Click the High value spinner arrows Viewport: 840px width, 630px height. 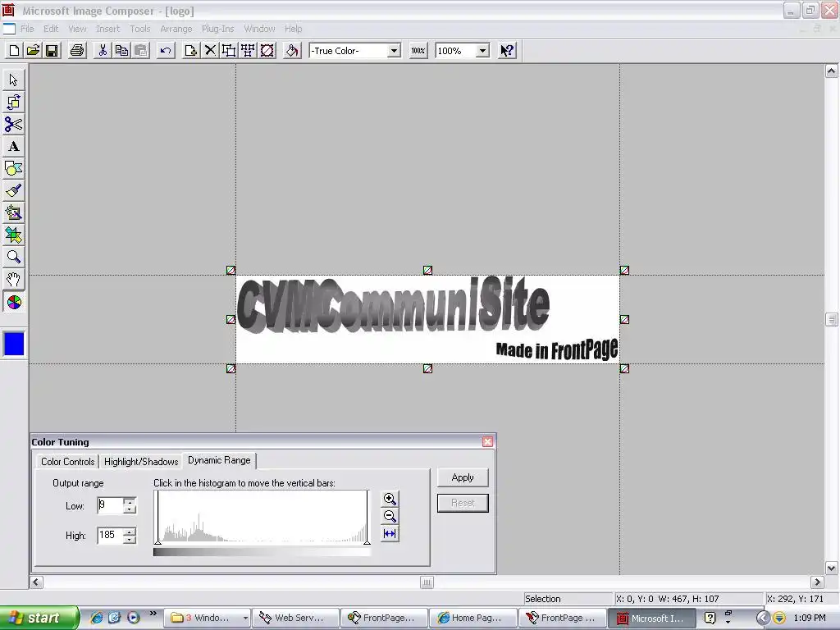click(130, 535)
